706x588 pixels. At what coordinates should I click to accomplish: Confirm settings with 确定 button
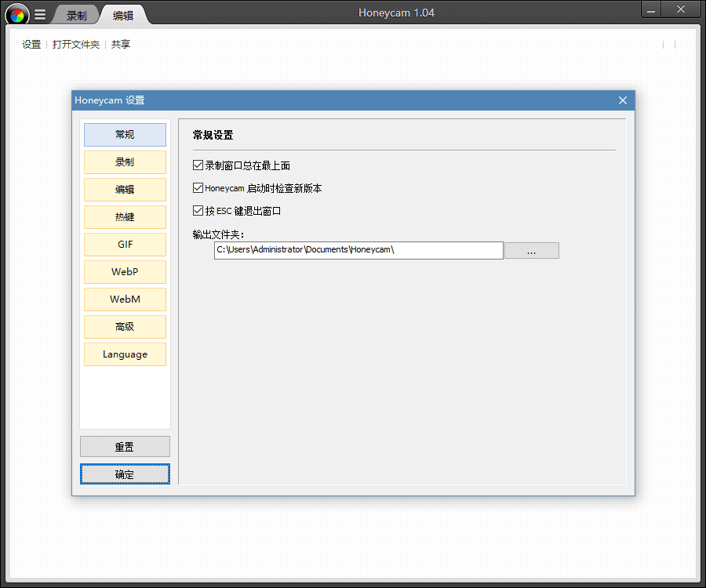coord(126,474)
